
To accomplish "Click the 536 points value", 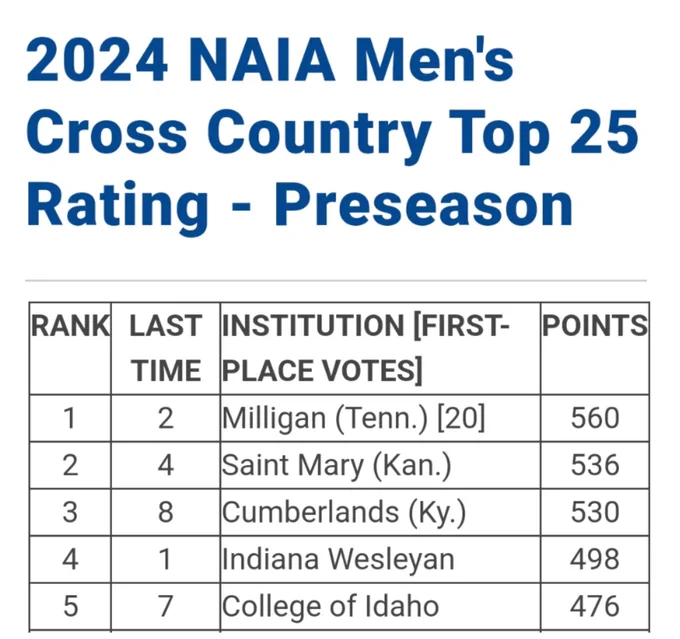I will 595,465.
